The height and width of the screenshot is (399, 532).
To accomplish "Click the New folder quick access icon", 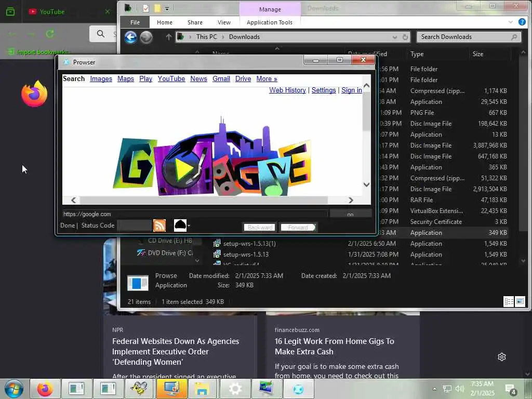I will click(x=157, y=8).
